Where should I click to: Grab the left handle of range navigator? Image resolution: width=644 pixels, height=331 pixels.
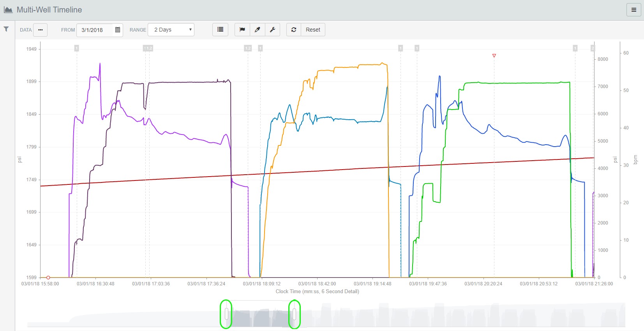(226, 314)
